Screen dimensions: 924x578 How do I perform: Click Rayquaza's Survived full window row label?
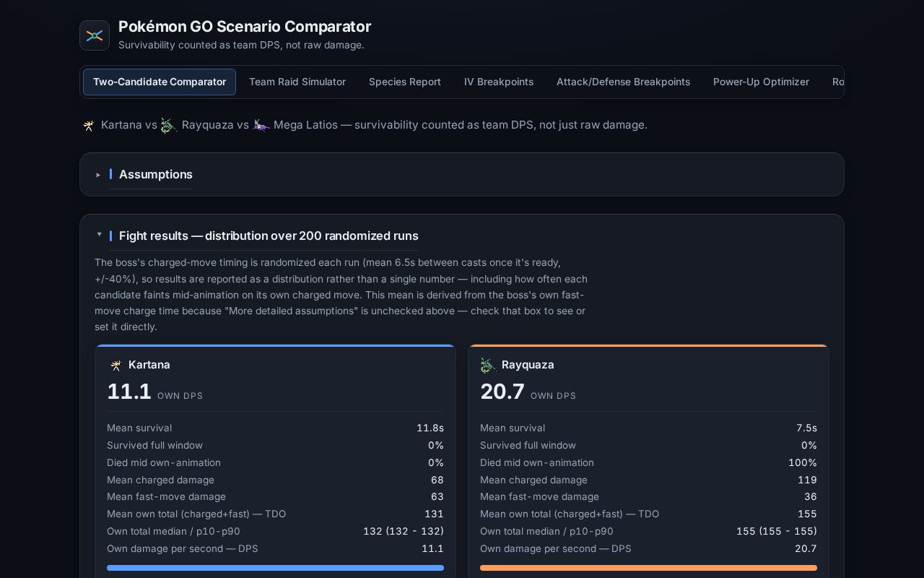(528, 445)
